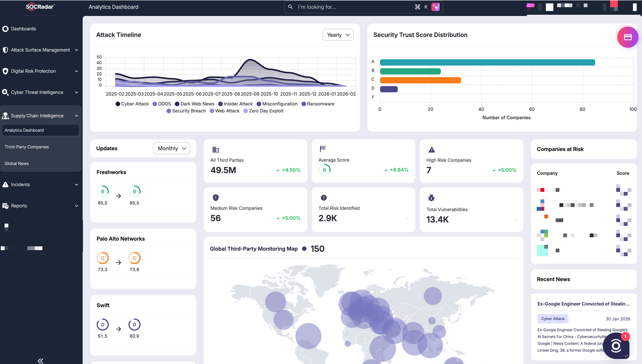Open the Dashboards icon in sidebar
Screen dimensions: 642x364
coord(5,29)
